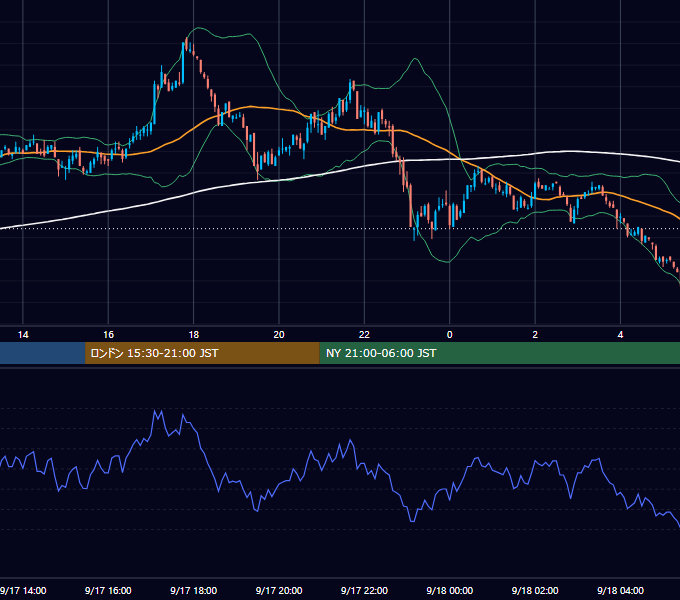680x600 pixels.
Task: Click the 0 hour label on the time axis
Action: tap(450, 335)
